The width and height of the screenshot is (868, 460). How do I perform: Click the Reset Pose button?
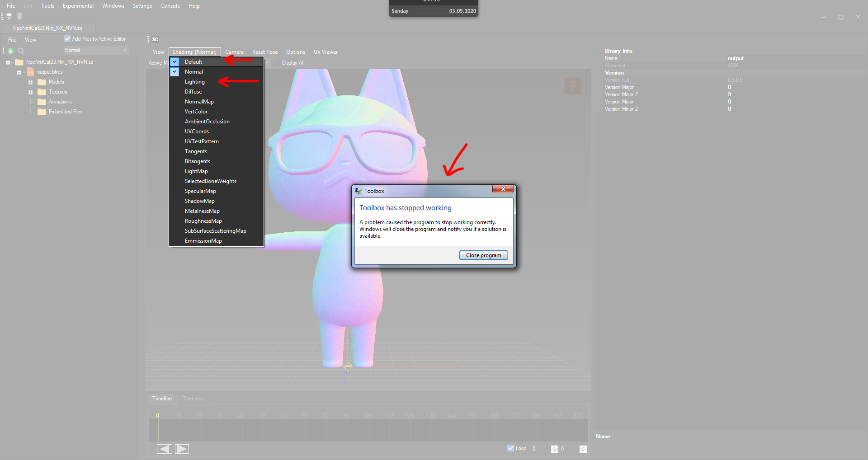coord(265,52)
